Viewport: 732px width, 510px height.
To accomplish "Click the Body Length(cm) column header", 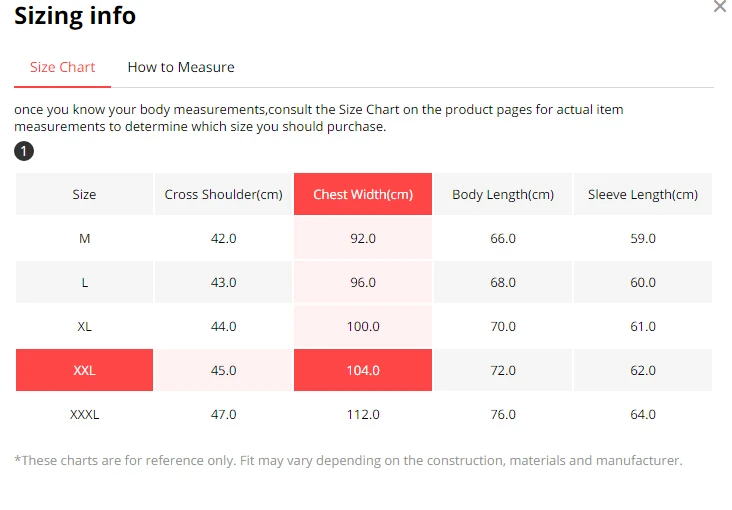I will pos(503,194).
